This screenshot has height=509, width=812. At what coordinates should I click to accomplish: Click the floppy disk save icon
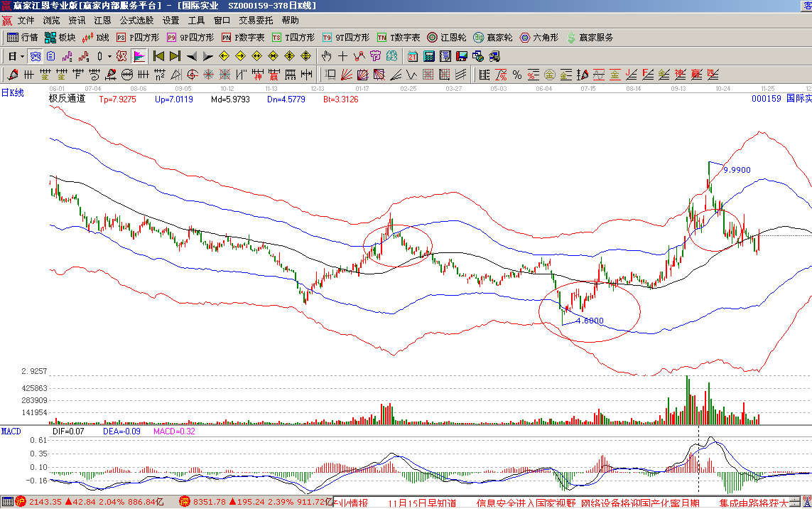pyautogui.click(x=462, y=56)
